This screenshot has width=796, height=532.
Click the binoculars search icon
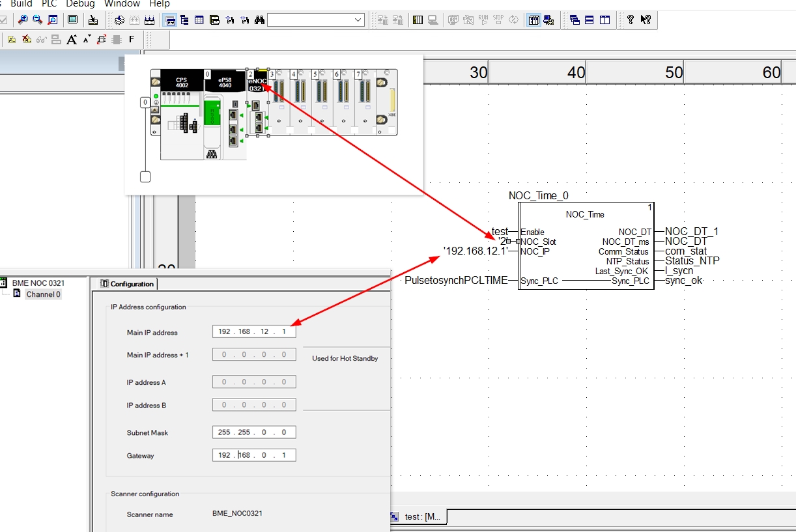coord(259,20)
